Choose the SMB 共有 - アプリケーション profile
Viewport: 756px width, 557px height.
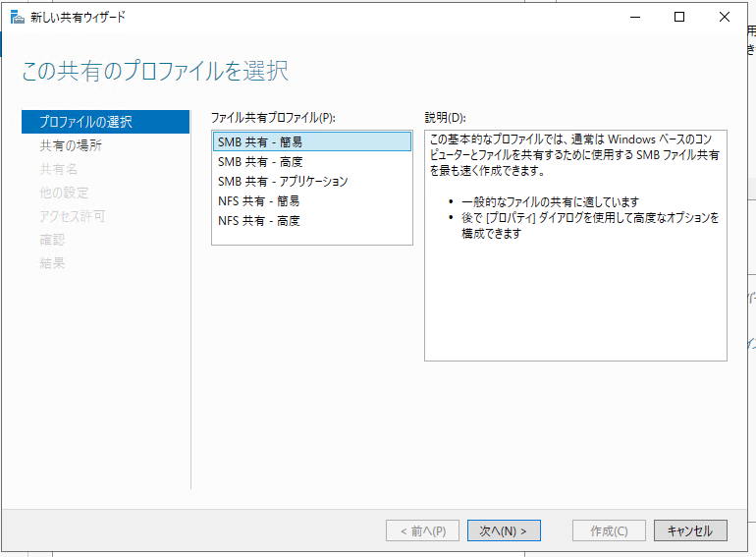click(x=312, y=182)
